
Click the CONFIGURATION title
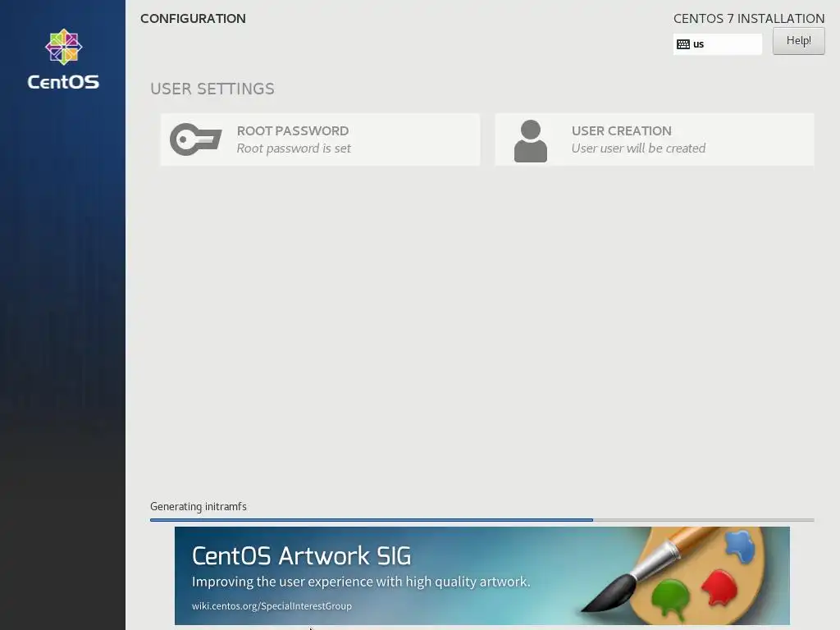[x=193, y=19]
